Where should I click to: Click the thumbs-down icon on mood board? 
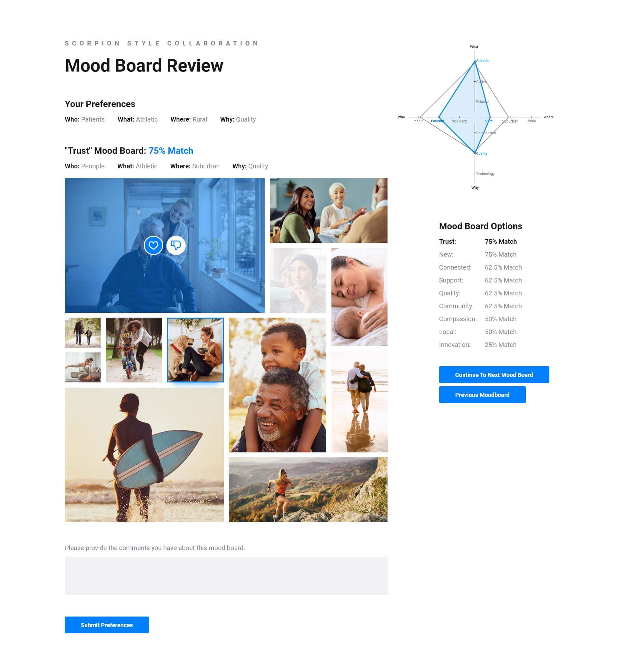tap(175, 245)
